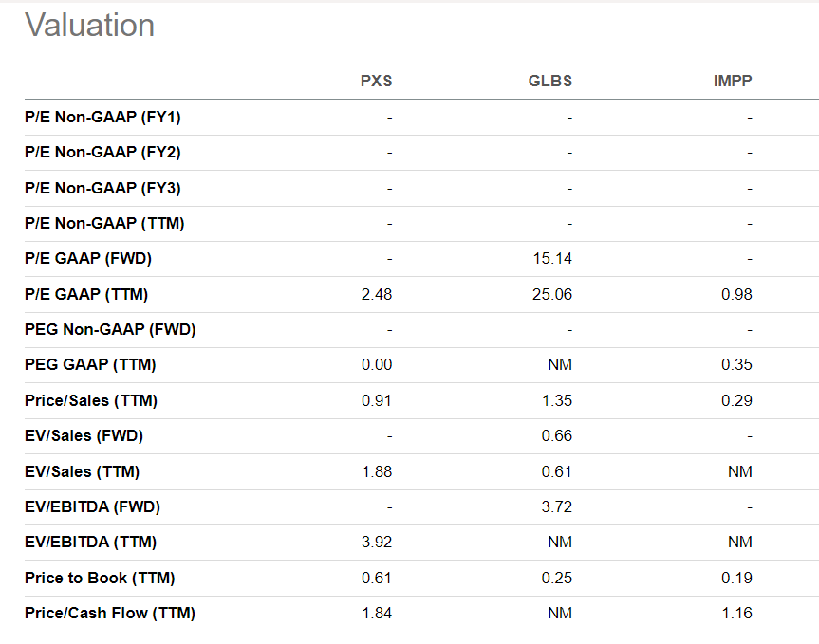The height and width of the screenshot is (644, 819).
Task: Click the PXS ticker column header
Action: point(376,81)
